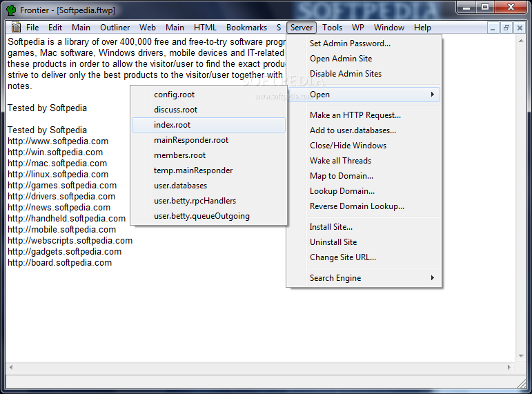Screen dimensions: 532x394
Task: Open the Edit menu
Action: click(55, 28)
